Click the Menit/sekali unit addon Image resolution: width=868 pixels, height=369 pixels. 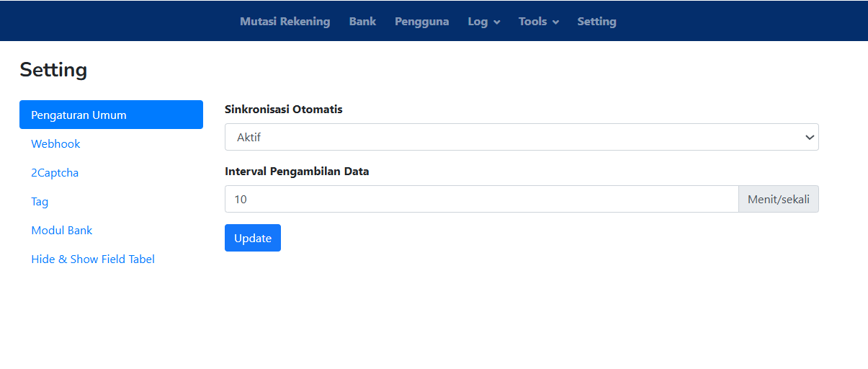(778, 199)
